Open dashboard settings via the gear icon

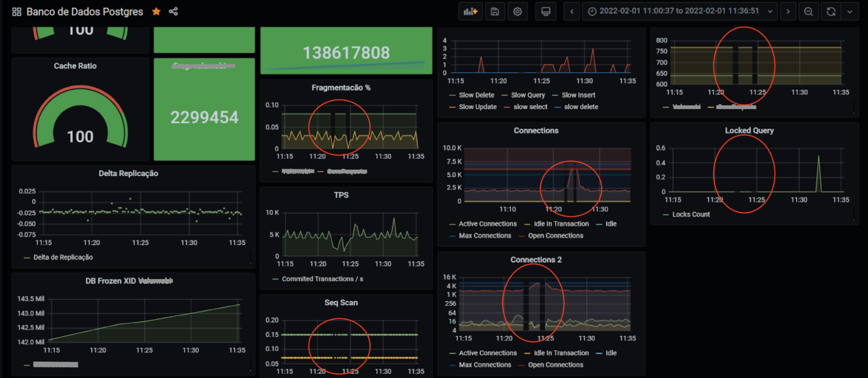(x=517, y=12)
